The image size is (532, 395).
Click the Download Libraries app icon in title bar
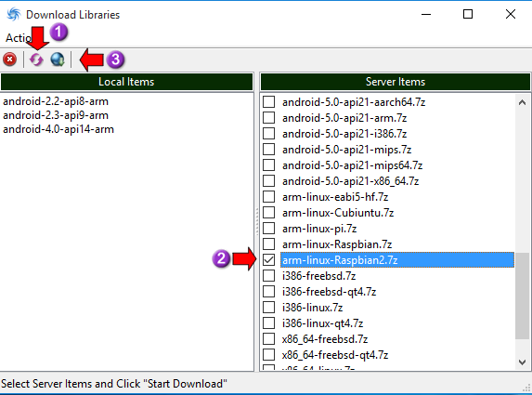(14, 14)
